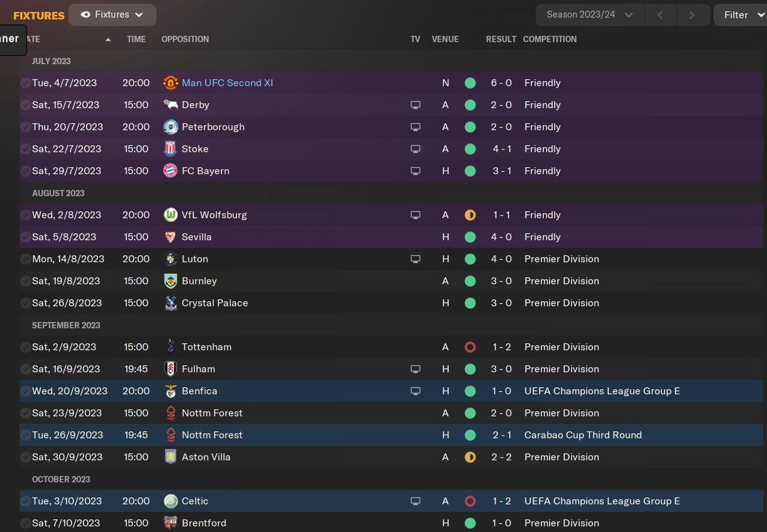
Task: Sort by the Opposition column header
Action: click(185, 39)
